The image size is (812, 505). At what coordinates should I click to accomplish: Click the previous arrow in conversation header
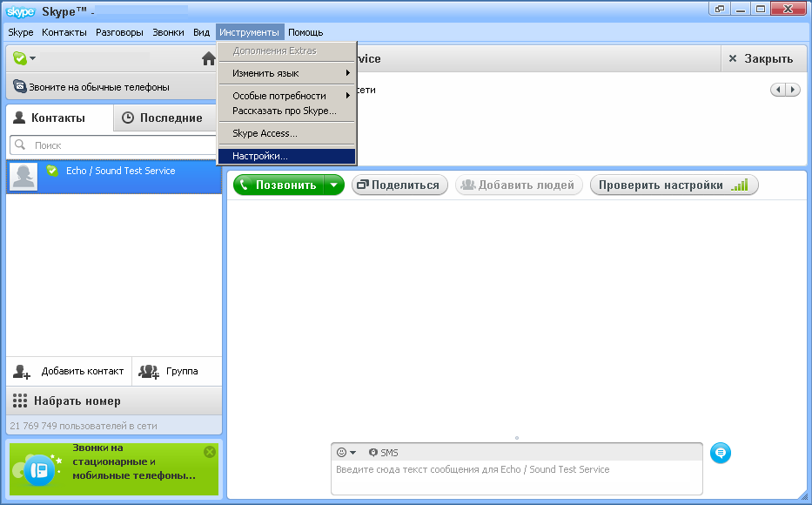[x=778, y=90]
